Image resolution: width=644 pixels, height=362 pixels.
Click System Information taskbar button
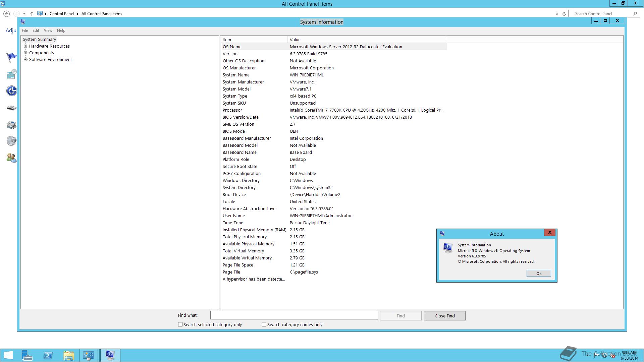click(x=110, y=355)
